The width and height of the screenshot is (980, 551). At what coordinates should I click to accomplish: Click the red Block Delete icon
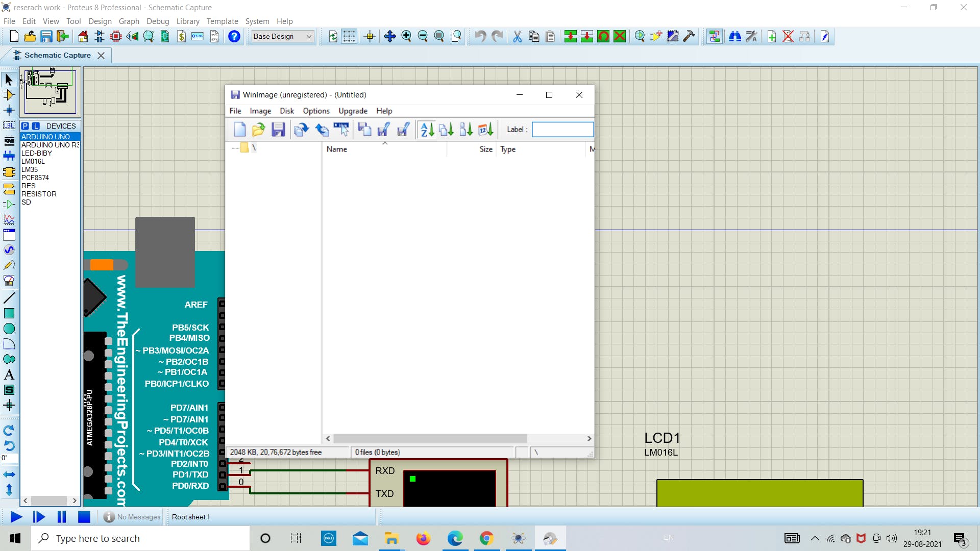[x=620, y=36]
